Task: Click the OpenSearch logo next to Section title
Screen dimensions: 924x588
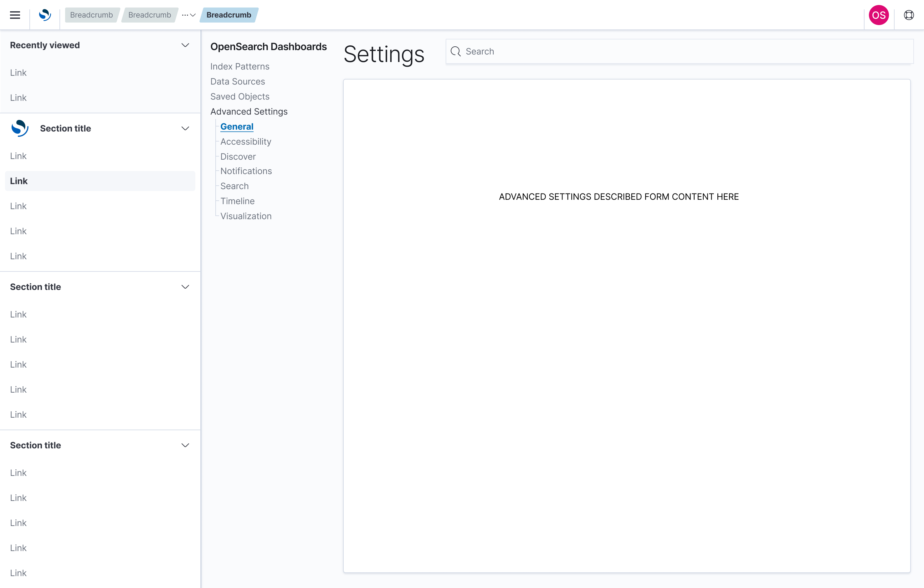Action: (20, 128)
